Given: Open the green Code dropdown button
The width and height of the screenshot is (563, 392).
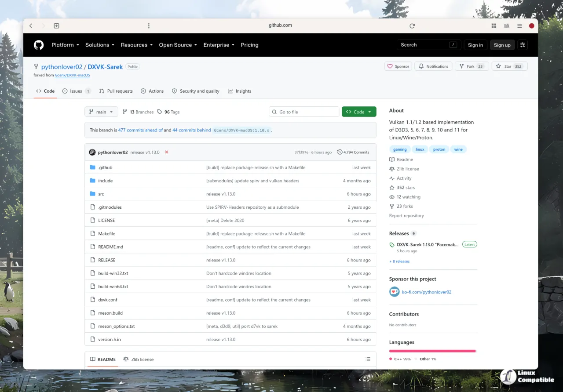Looking at the screenshot, I should 359,112.
